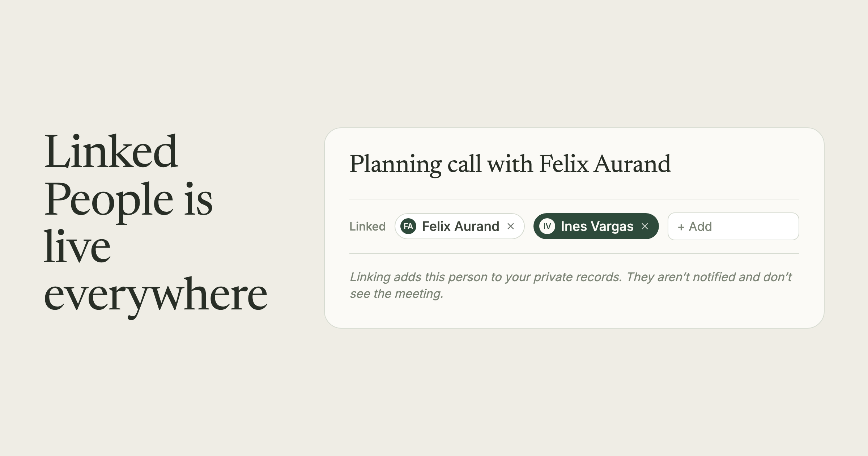Select the Ines Vargas name in chip

click(597, 226)
